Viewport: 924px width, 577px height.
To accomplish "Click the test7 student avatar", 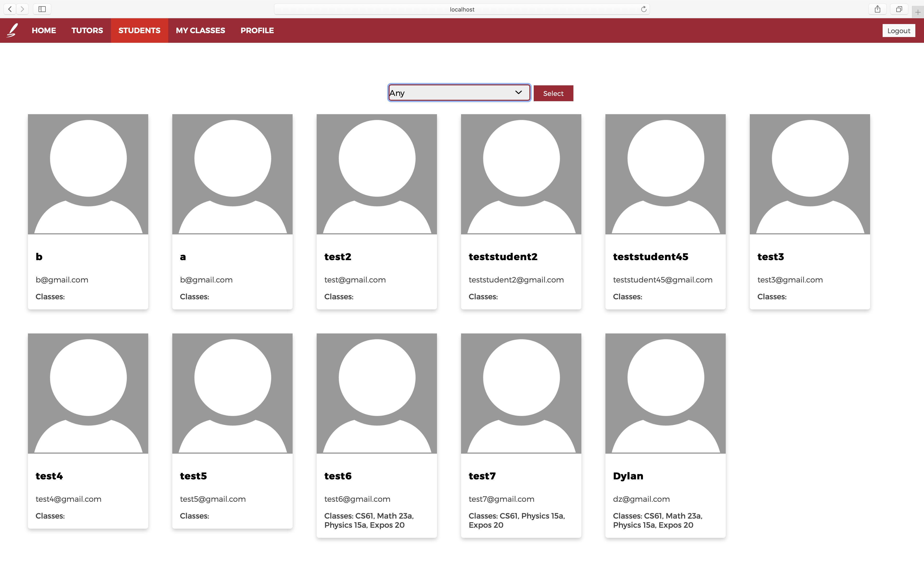I will (521, 393).
